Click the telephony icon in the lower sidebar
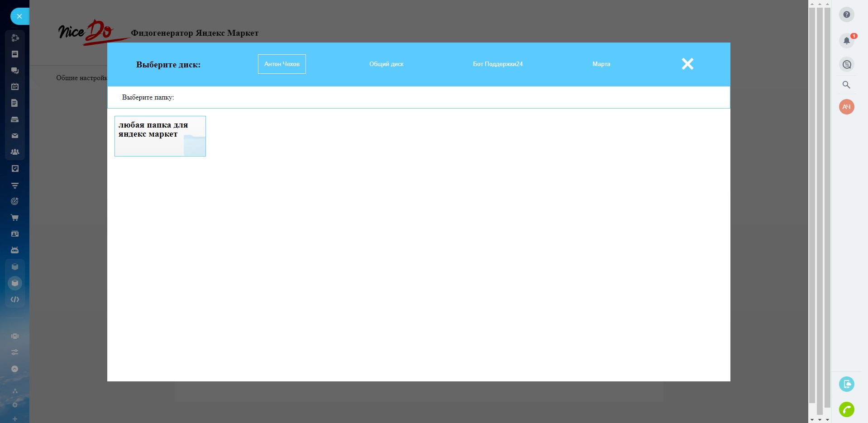Image resolution: width=868 pixels, height=423 pixels. (15, 336)
